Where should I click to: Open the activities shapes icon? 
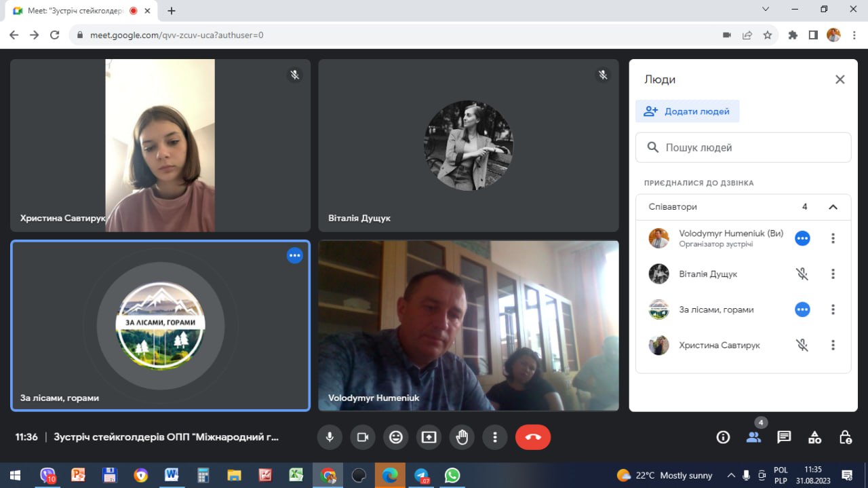[814, 437]
